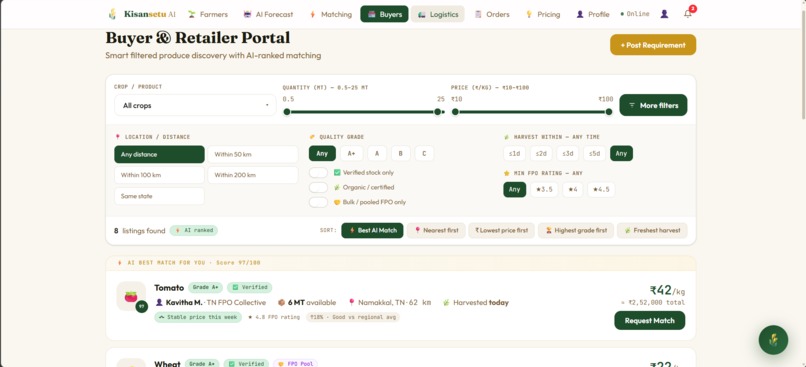Viewport: 806px width, 367px height.
Task: Click Kavitha M. farmer name
Action: [184, 303]
